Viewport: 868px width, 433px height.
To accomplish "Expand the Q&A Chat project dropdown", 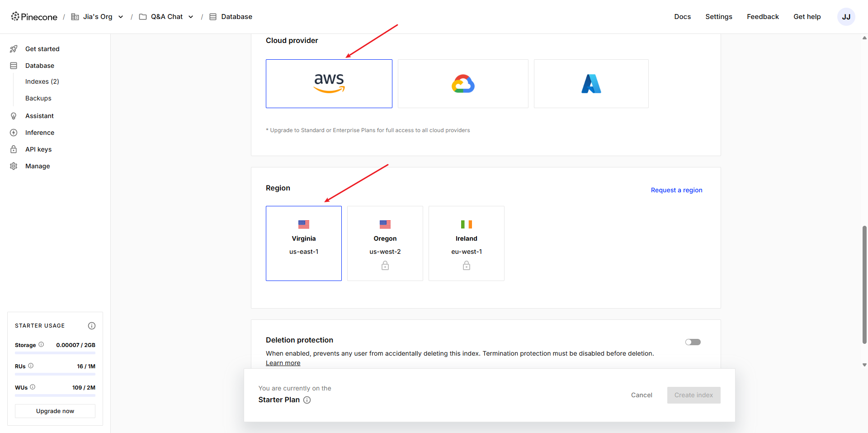I will pos(191,17).
